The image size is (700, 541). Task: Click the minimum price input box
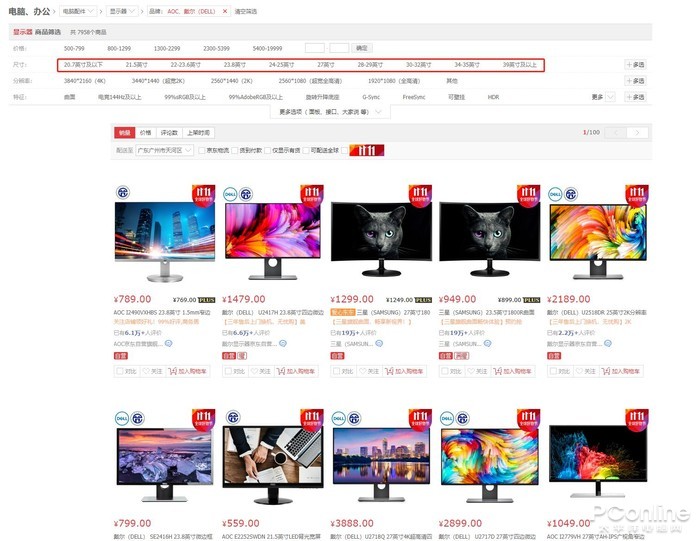coord(315,48)
